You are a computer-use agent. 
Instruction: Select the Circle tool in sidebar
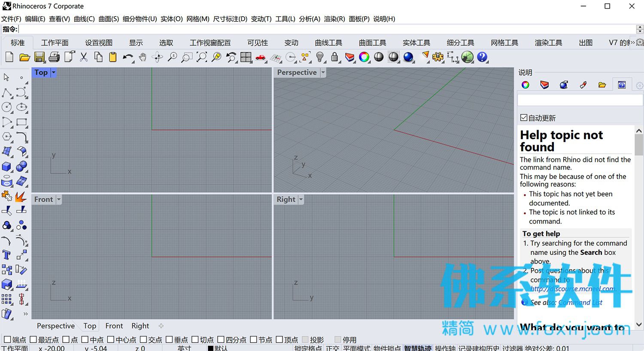[x=7, y=107]
